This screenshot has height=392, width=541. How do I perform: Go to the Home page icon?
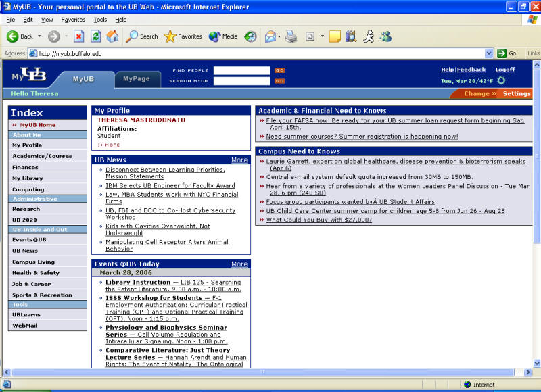pyautogui.click(x=112, y=36)
